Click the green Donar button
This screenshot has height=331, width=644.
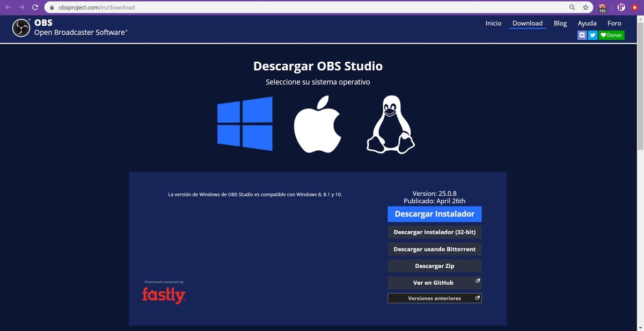point(611,35)
